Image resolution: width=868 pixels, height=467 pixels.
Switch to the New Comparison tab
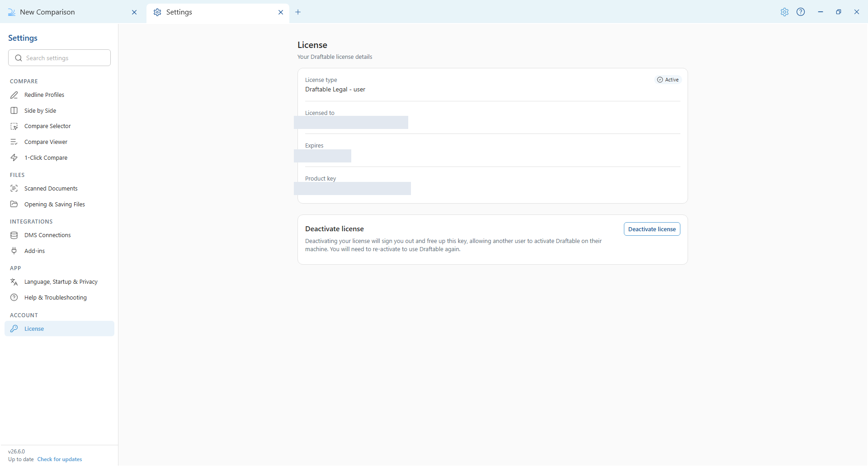[72, 12]
